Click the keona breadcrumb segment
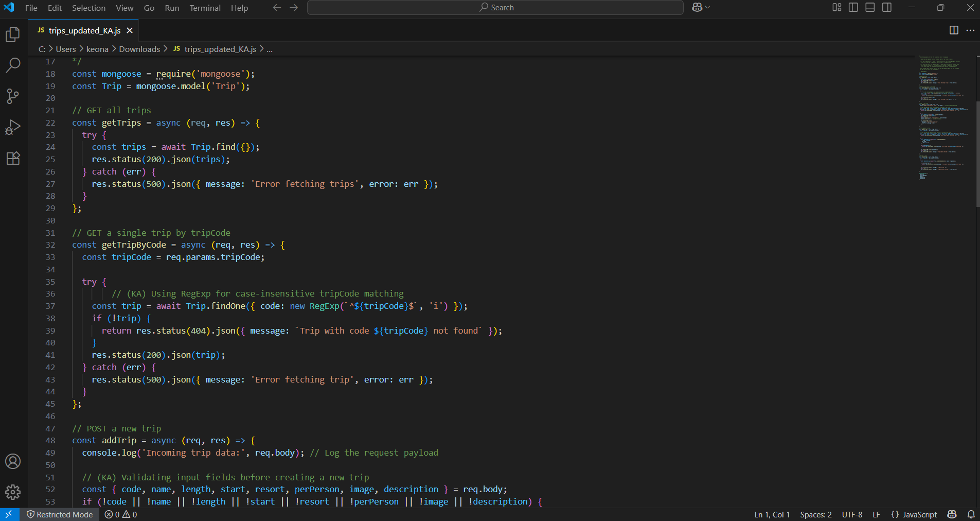This screenshot has height=521, width=980. click(x=97, y=49)
